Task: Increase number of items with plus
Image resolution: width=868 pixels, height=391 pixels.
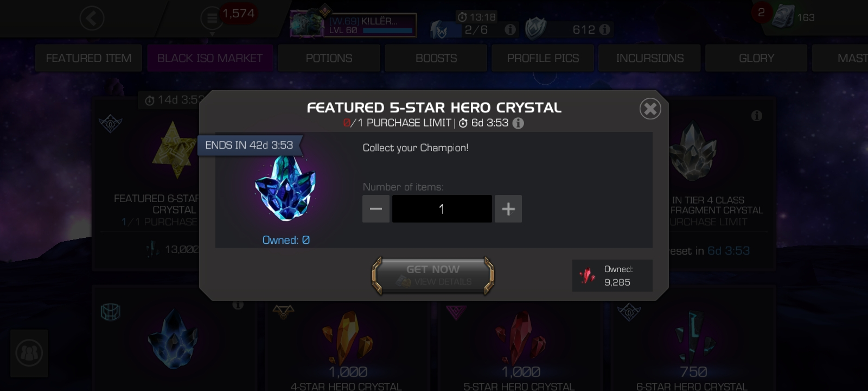Action: [508, 209]
